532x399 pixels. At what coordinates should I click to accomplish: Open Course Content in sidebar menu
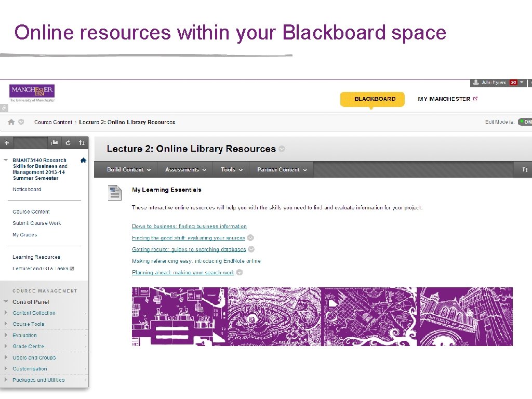[x=31, y=212]
